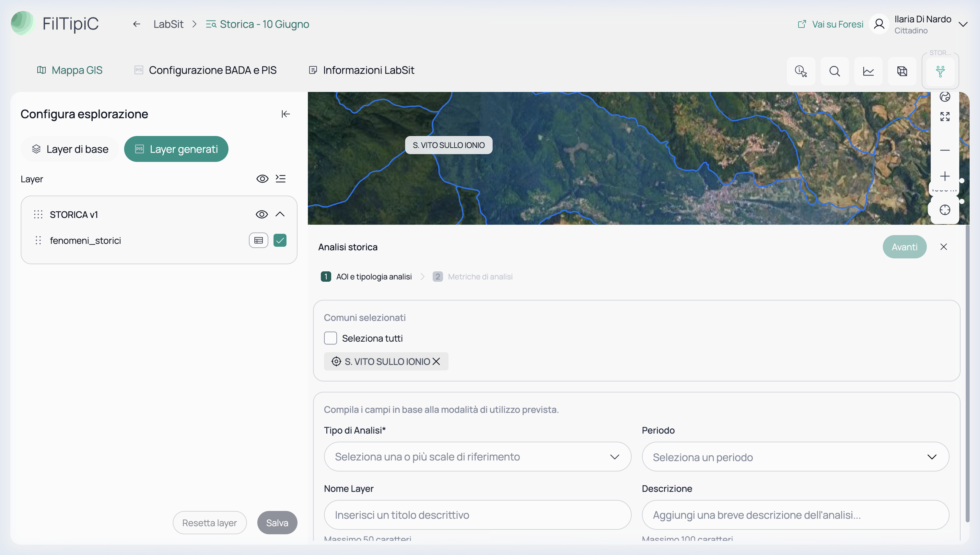Select the Layer di base tab

point(70,149)
